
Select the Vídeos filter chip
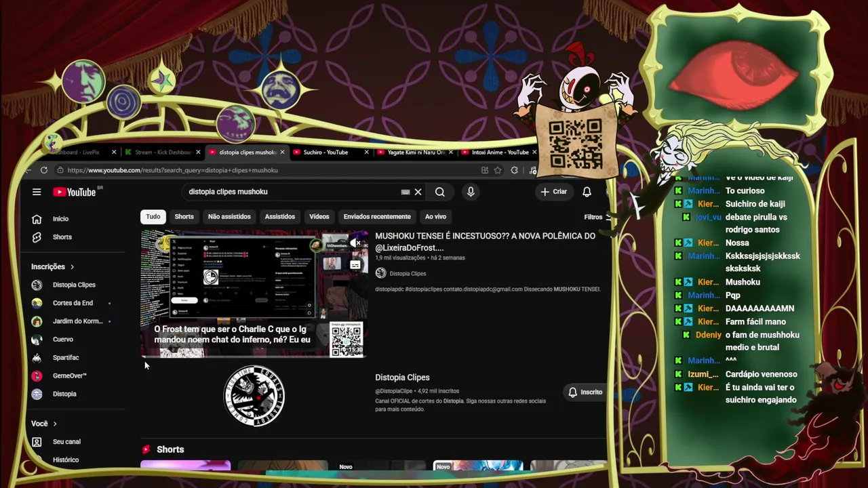(319, 217)
